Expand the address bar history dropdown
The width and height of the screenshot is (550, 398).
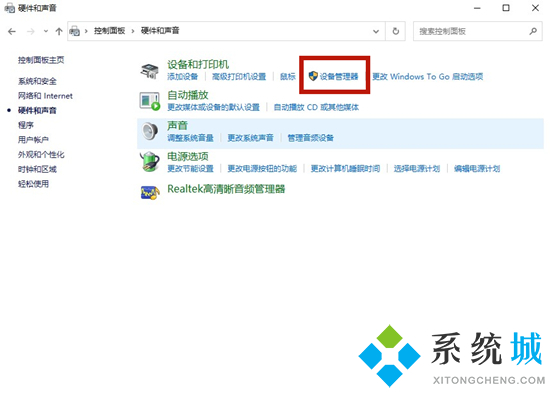point(376,32)
